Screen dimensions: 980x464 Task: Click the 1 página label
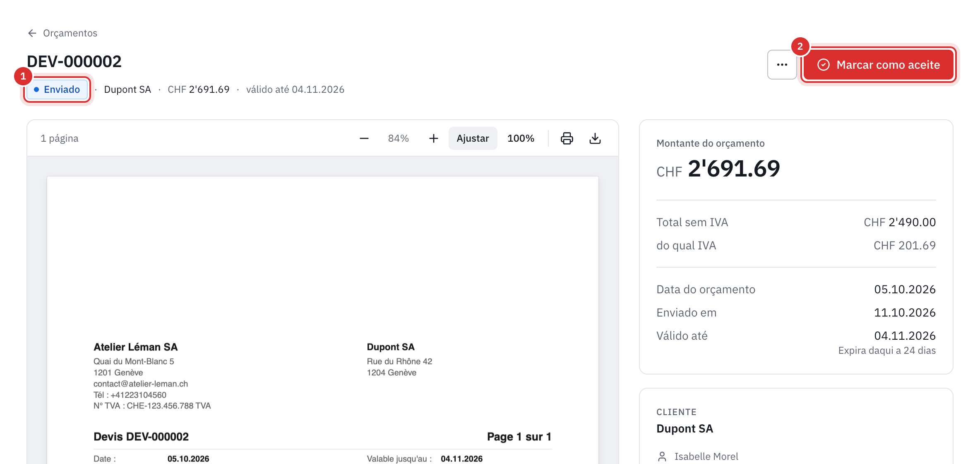60,138
